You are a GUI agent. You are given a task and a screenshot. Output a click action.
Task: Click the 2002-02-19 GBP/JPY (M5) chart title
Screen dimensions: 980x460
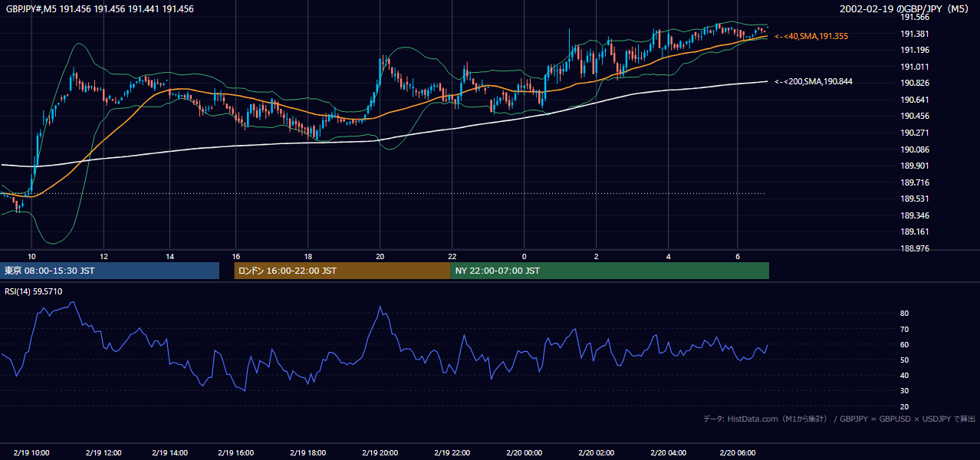[906, 9]
